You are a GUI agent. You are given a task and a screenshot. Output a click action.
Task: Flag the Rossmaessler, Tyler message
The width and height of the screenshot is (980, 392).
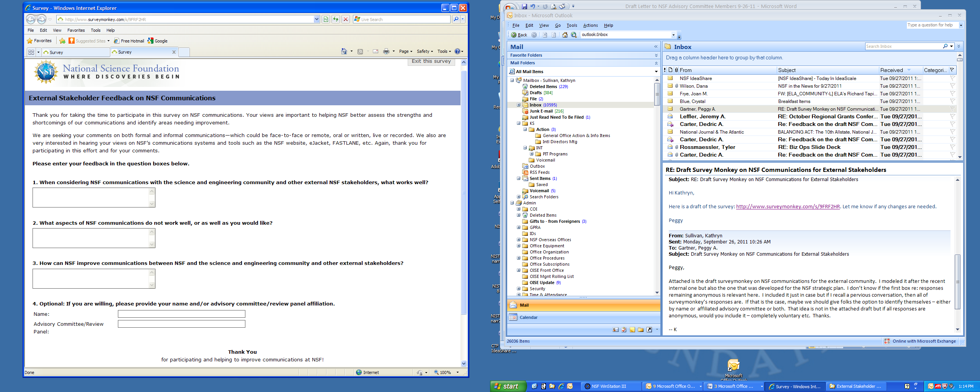(952, 147)
